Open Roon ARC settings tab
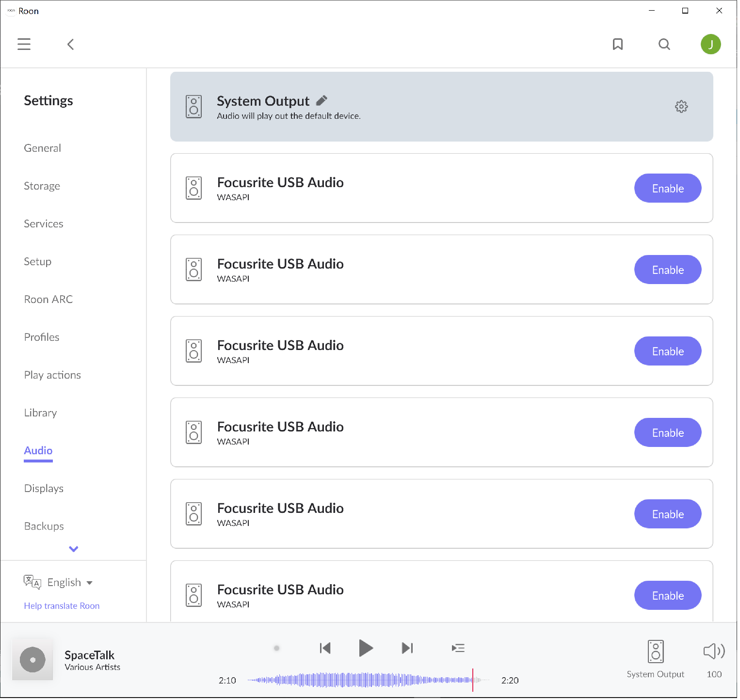 pyautogui.click(x=48, y=300)
